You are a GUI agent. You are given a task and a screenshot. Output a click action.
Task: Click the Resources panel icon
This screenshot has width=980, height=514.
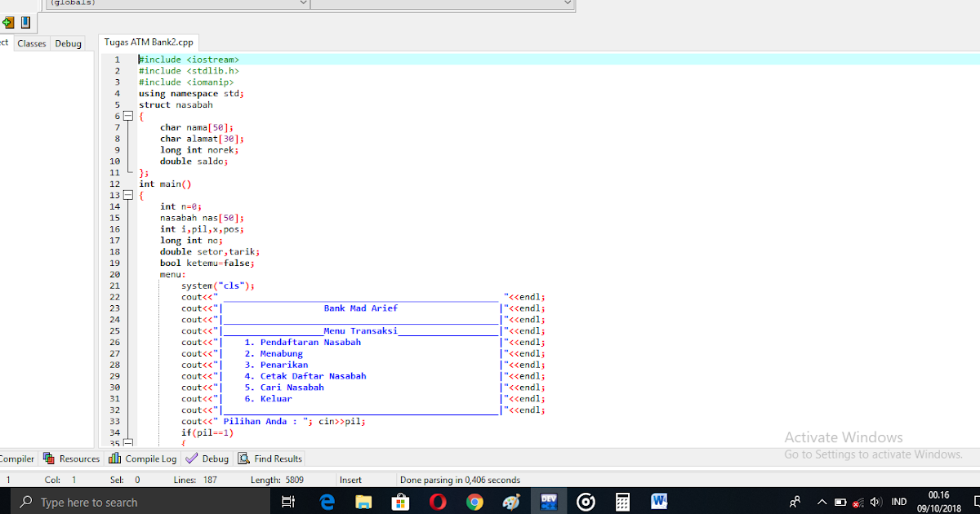click(49, 458)
